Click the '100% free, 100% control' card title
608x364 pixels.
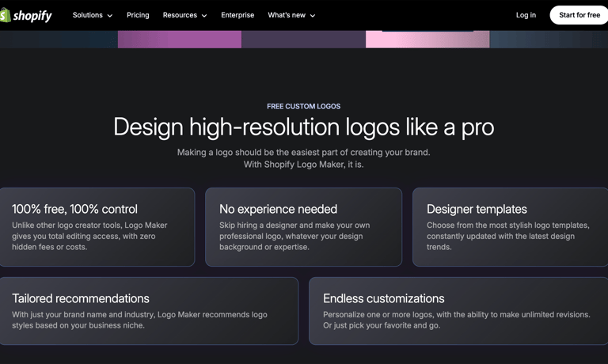(74, 210)
